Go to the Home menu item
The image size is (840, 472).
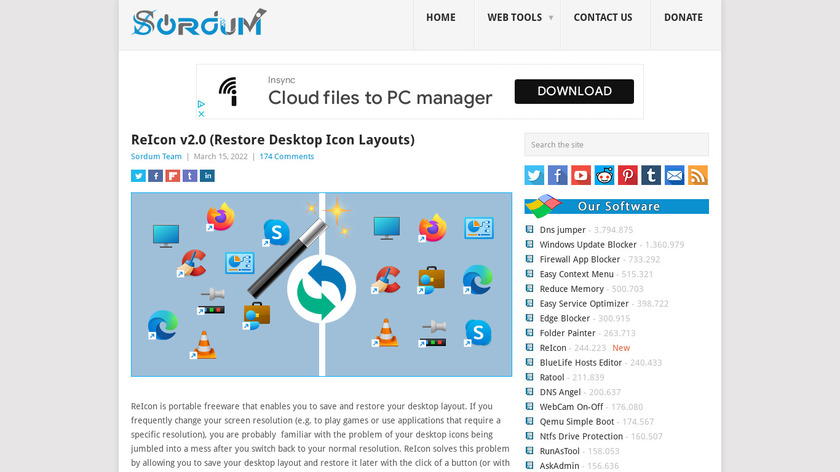click(441, 17)
